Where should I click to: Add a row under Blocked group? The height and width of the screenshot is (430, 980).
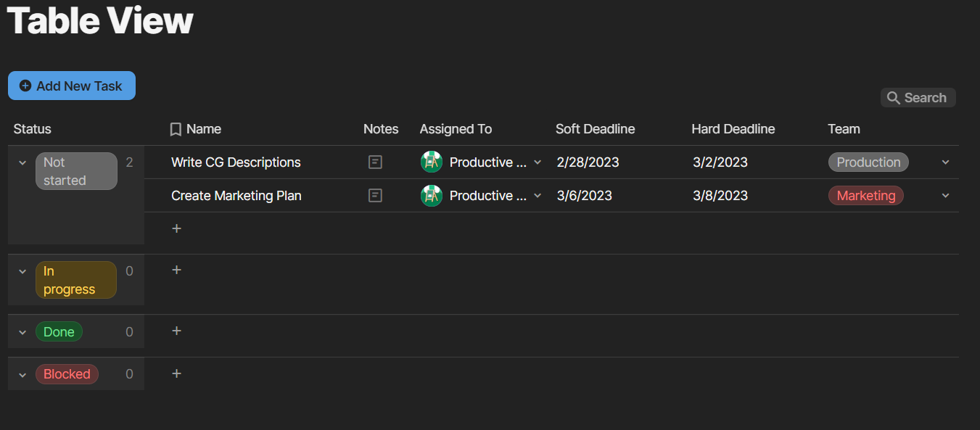(176, 374)
